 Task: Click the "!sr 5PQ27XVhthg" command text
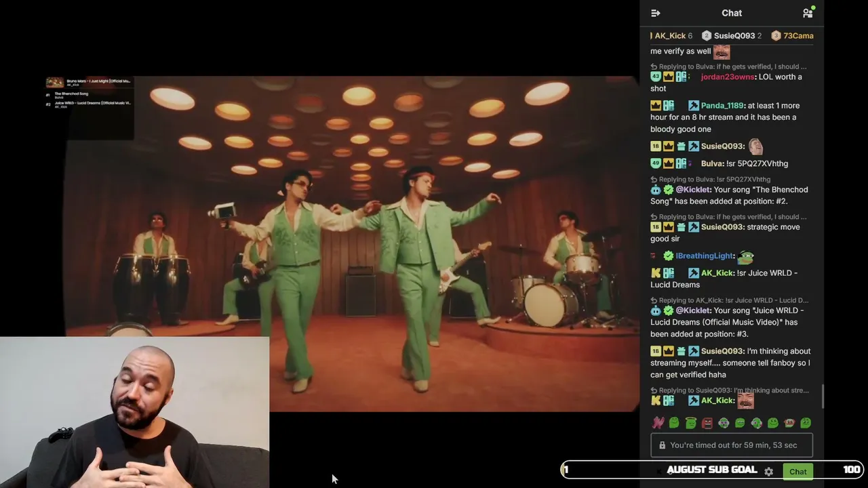pyautogui.click(x=757, y=163)
